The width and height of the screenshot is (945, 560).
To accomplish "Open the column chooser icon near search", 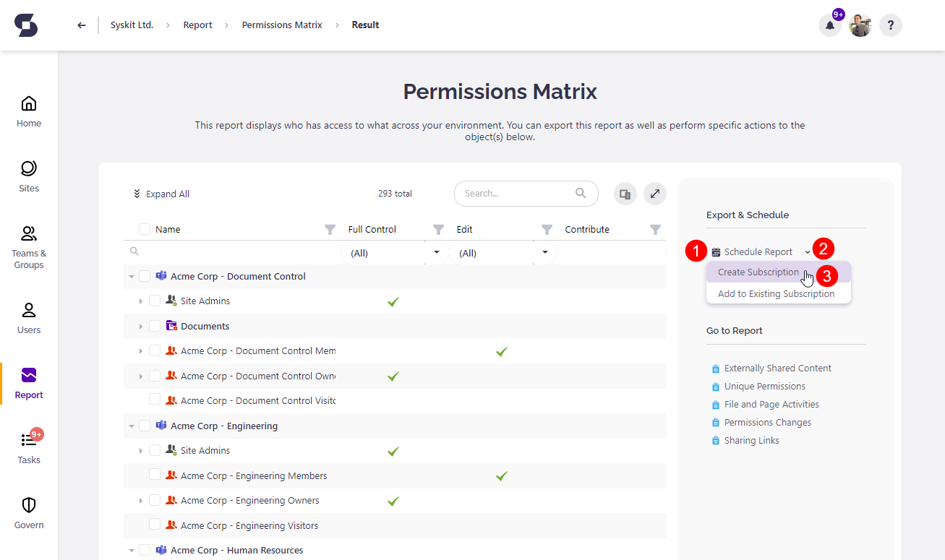I will click(625, 194).
